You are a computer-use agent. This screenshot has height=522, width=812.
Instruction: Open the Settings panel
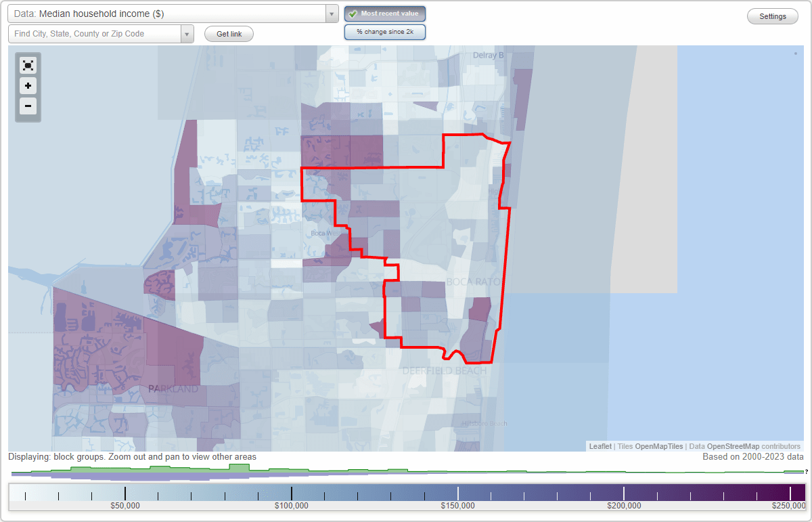point(772,16)
